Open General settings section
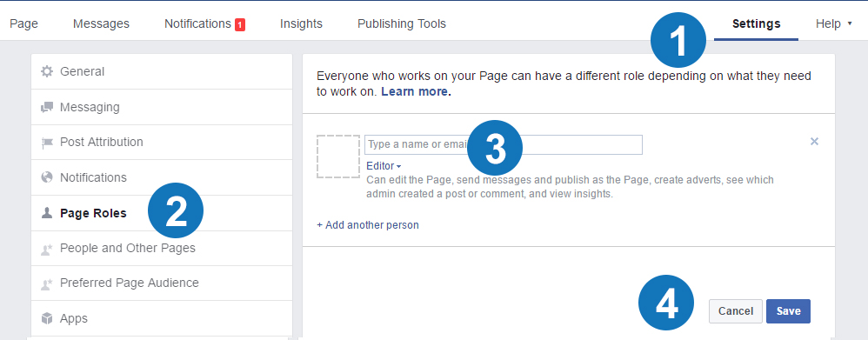This screenshot has width=868, height=340. [x=162, y=71]
